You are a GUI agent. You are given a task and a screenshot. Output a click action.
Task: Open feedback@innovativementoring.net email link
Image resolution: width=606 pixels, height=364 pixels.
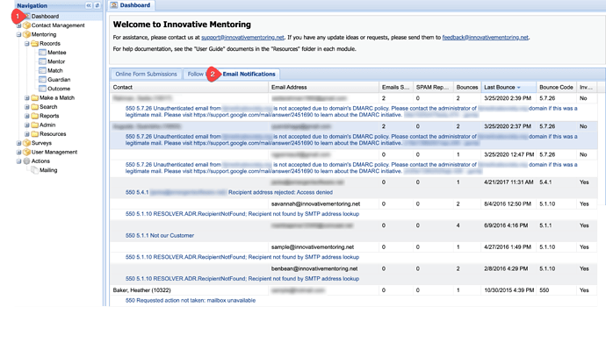[486, 38]
